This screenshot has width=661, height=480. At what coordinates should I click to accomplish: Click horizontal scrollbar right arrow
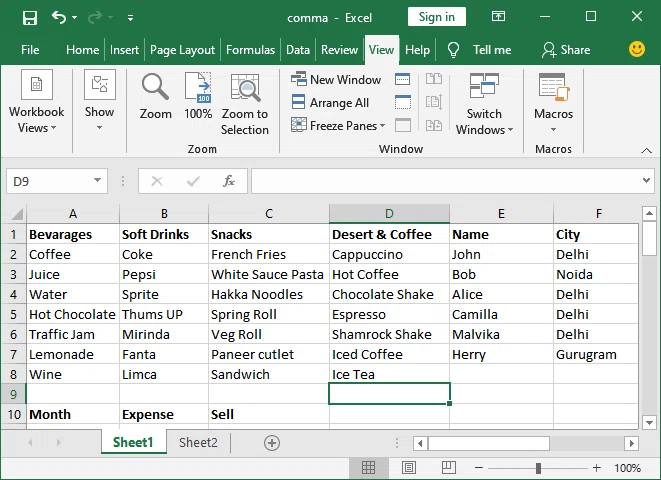tap(631, 443)
